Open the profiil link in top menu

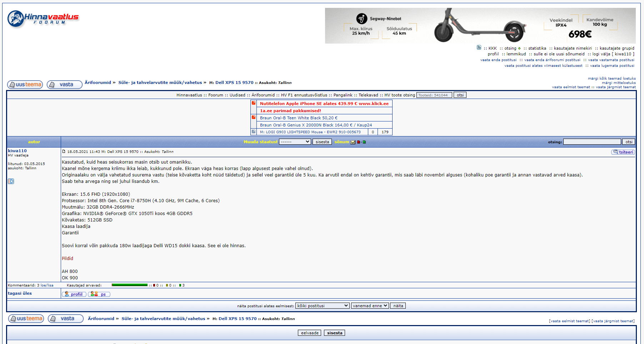pyautogui.click(x=493, y=54)
